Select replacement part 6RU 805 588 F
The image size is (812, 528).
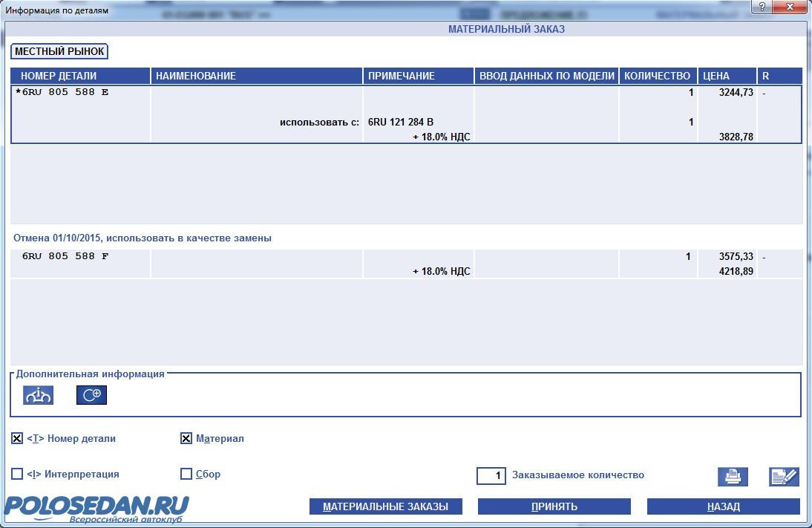(66, 257)
